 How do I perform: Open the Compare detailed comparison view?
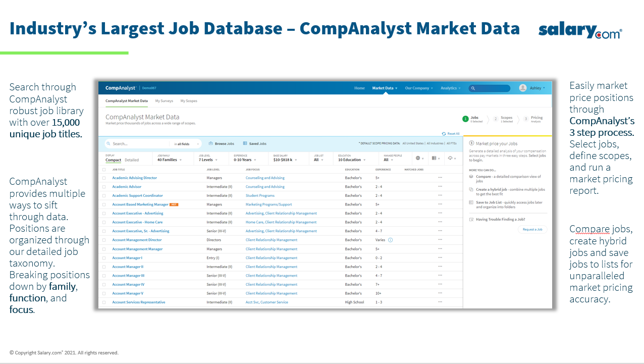click(470, 176)
